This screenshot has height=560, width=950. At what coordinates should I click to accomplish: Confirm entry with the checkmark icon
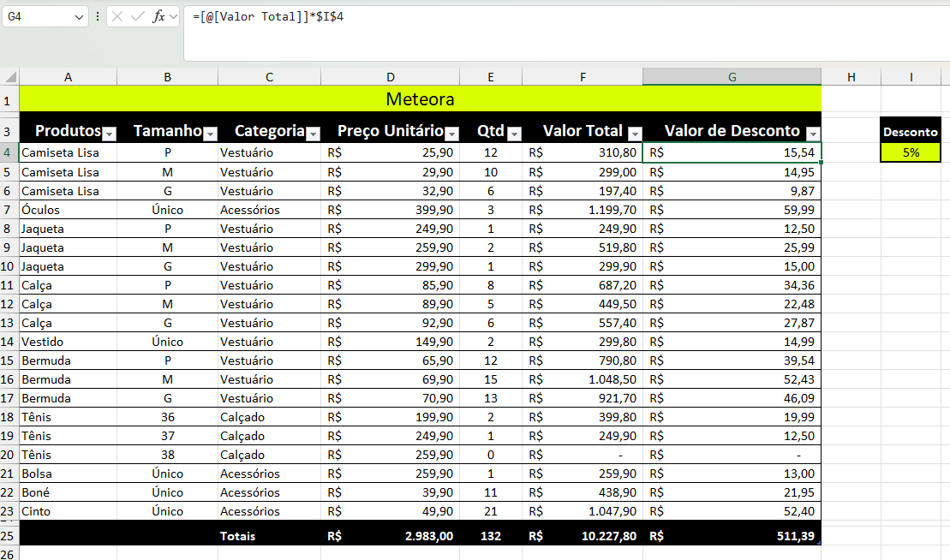[138, 16]
